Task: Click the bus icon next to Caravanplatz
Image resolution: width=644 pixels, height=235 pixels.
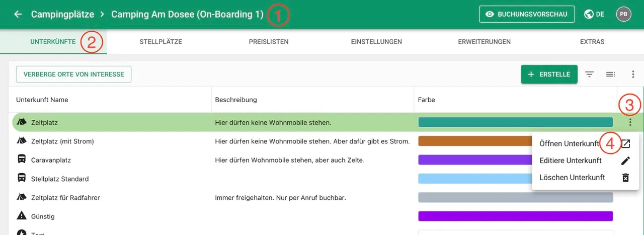Action: tap(22, 160)
